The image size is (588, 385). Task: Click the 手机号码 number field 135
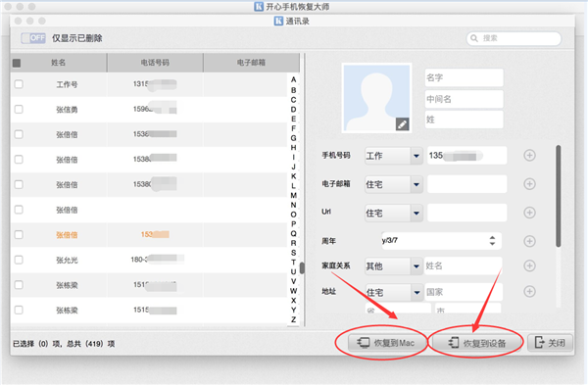pyautogui.click(x=466, y=155)
